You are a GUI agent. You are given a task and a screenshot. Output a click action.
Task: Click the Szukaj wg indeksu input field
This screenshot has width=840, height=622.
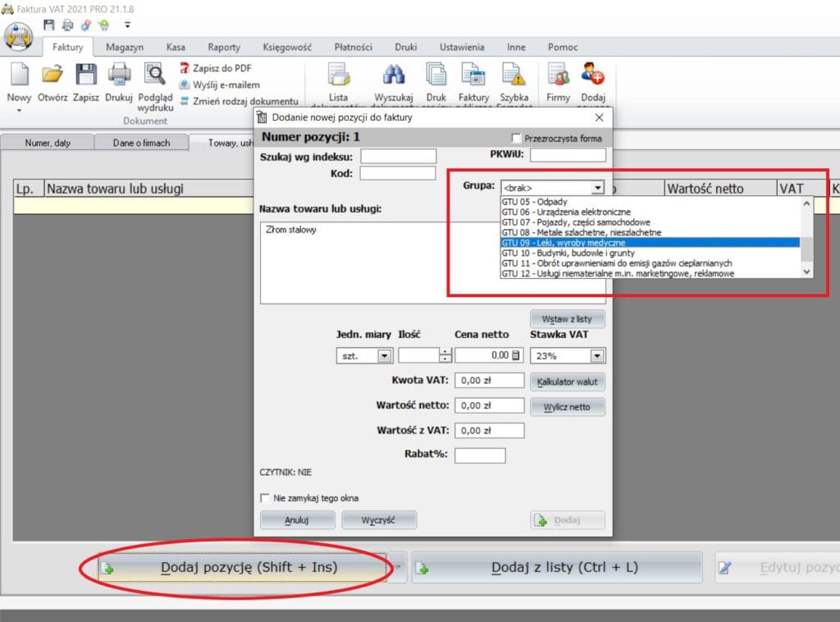[399, 156]
